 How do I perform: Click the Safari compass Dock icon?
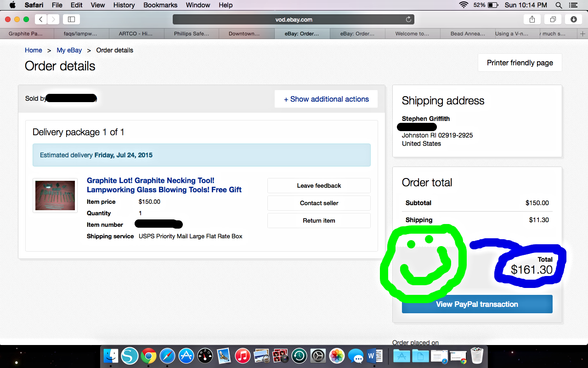[x=167, y=356]
